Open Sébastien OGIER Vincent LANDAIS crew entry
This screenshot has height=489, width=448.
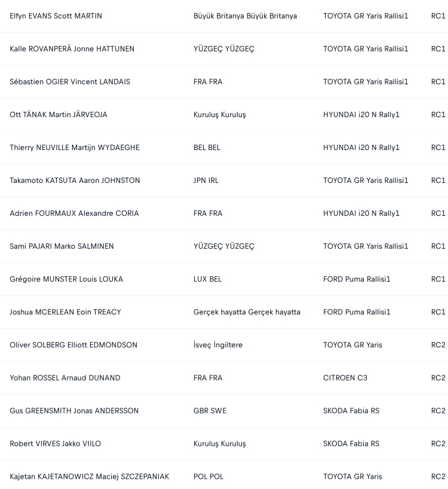pos(70,82)
